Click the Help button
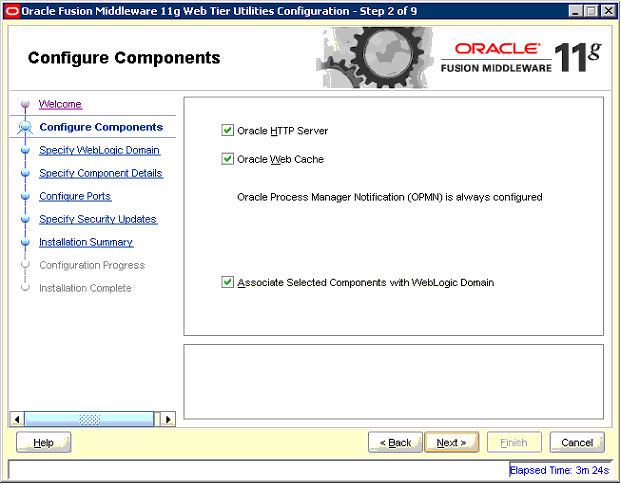This screenshot has width=621, height=485. coord(44,442)
